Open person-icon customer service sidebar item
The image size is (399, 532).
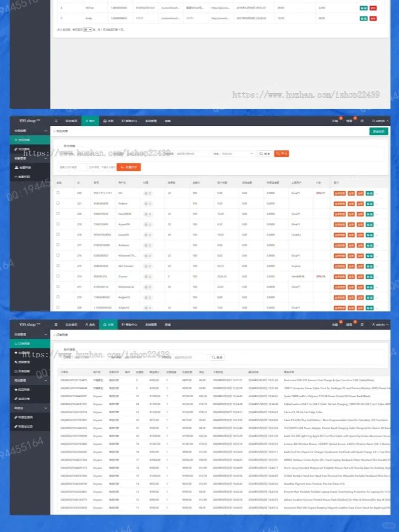[x=30, y=167]
